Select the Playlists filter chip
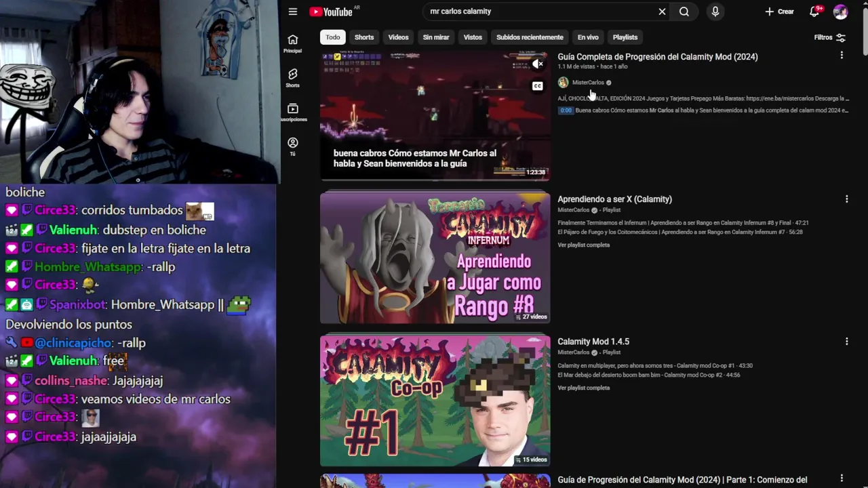This screenshot has width=868, height=488. pos(625,37)
